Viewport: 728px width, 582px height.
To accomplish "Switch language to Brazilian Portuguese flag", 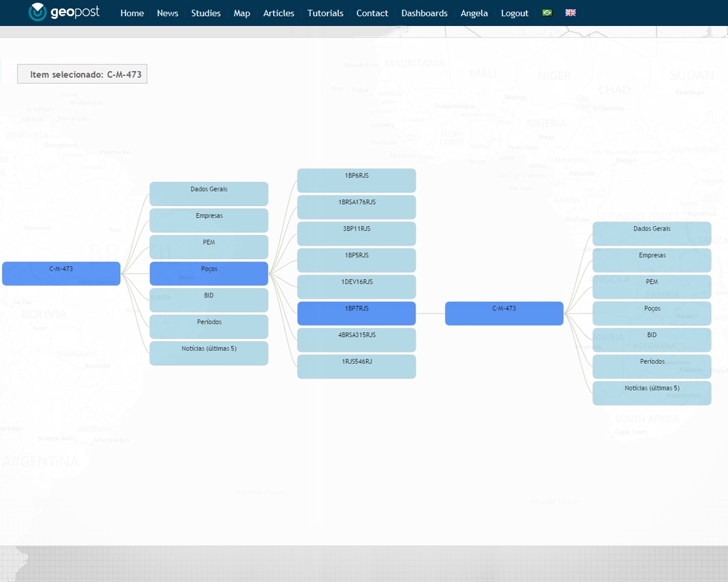I will (547, 12).
